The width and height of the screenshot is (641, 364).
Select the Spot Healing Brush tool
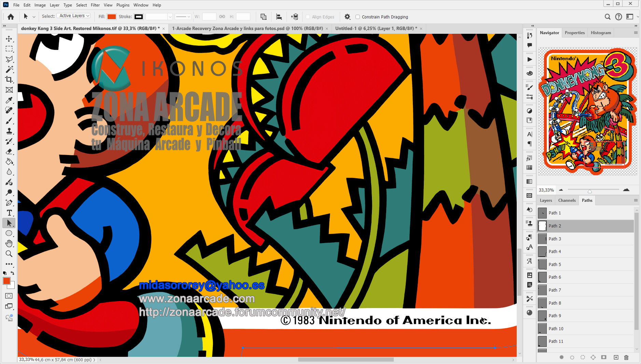point(9,110)
